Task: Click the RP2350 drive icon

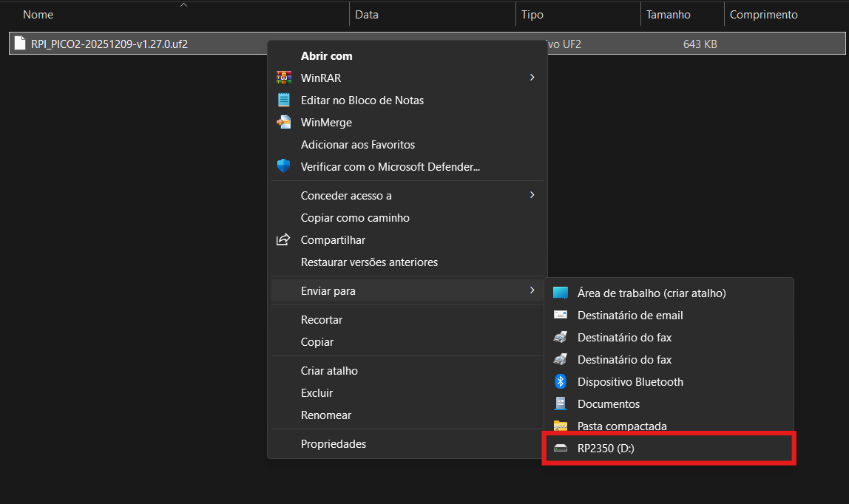Action: [561, 449]
